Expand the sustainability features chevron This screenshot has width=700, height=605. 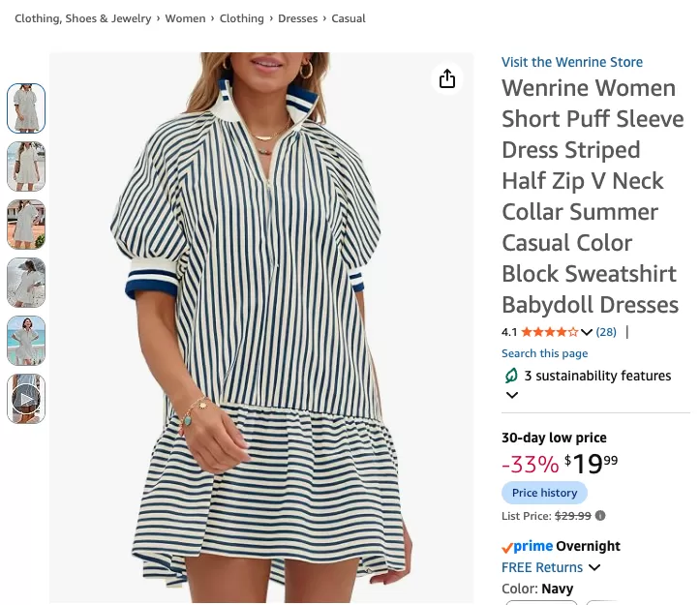pos(512,395)
